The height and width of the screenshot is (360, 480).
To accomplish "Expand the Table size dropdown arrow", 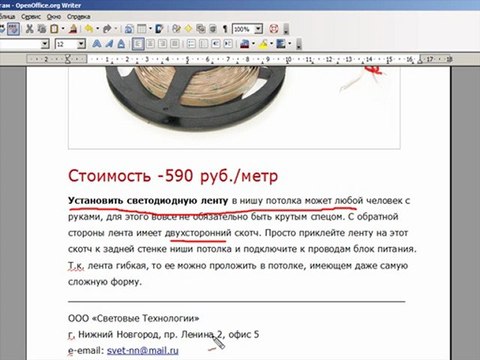I will (150, 29).
